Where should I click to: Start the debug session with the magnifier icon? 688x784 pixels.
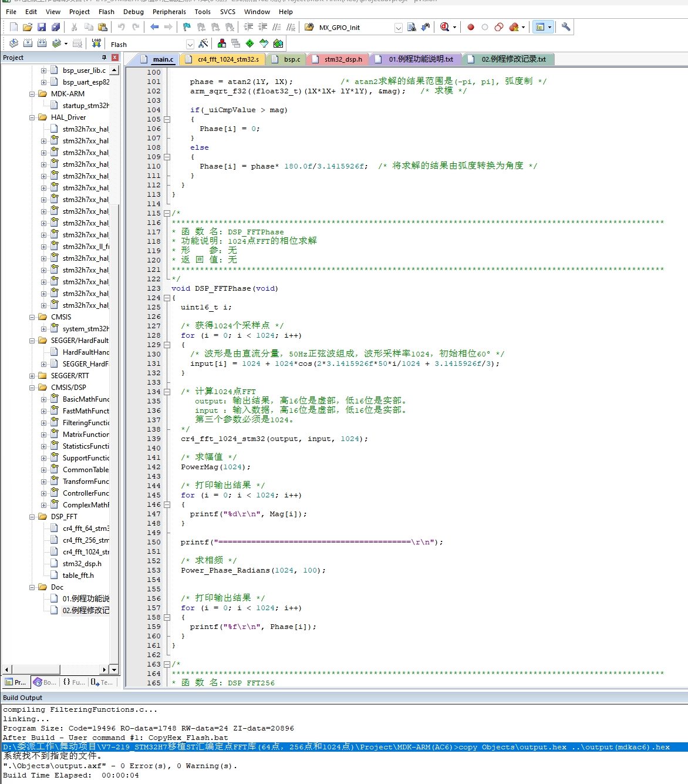pyautogui.click(x=445, y=27)
